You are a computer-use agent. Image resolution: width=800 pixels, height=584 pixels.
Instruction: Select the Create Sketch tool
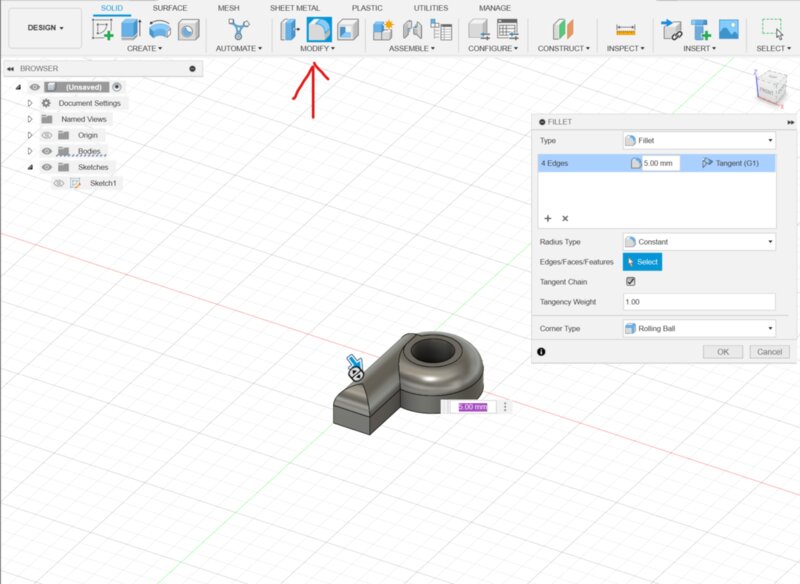(x=103, y=29)
